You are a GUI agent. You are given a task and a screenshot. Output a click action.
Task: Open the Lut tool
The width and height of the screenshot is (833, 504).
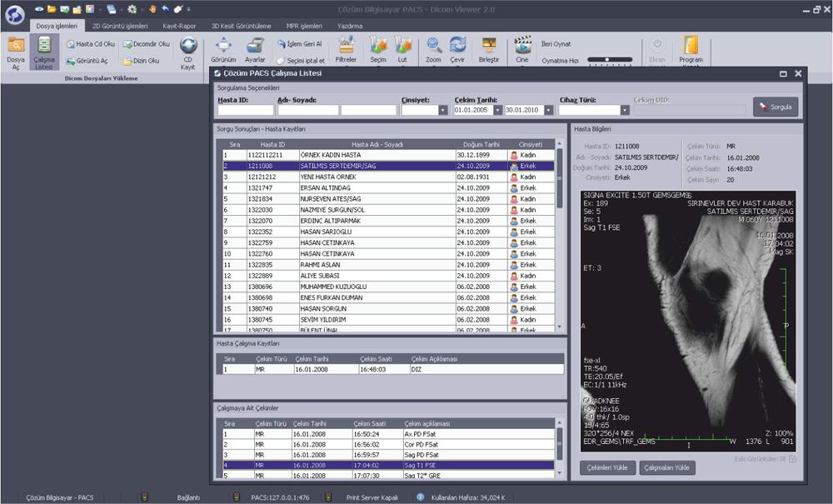click(x=402, y=51)
